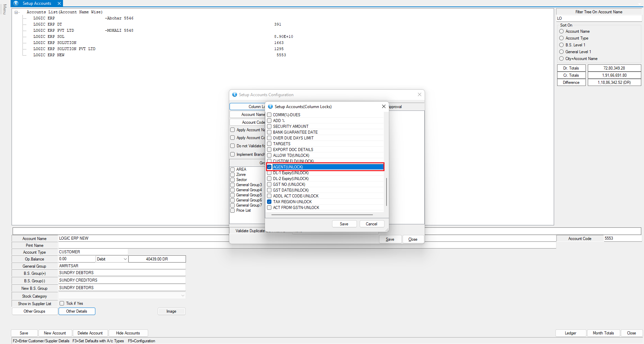Enable the SECURITY AMOUNT column lock

click(269, 126)
